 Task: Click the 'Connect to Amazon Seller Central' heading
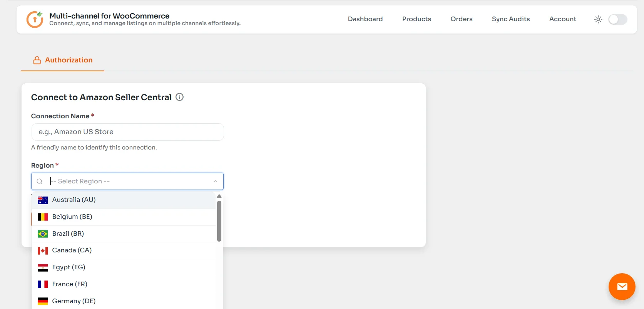tap(101, 97)
